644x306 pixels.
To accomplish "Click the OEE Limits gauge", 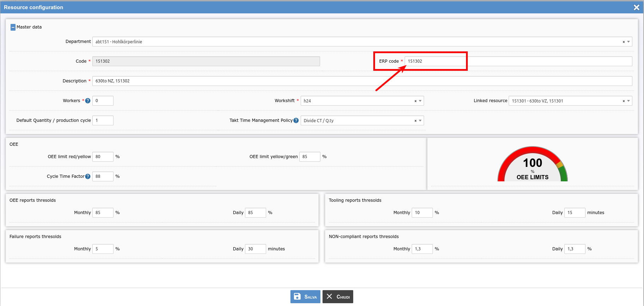I will tap(532, 165).
